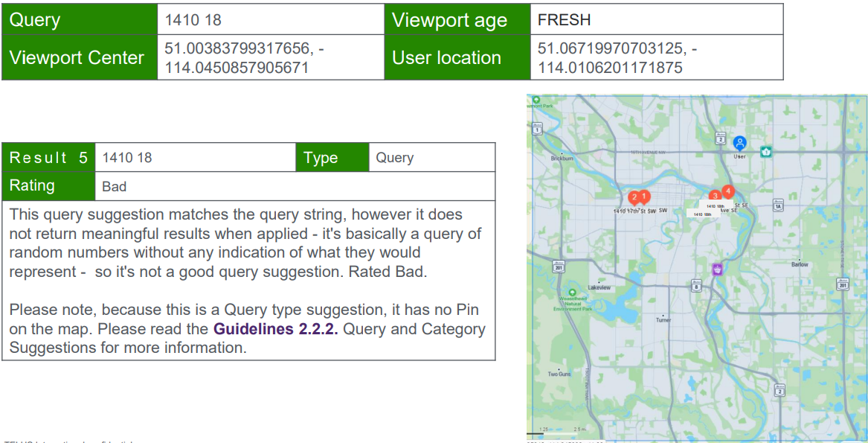Click map pin number 2

[634, 197]
